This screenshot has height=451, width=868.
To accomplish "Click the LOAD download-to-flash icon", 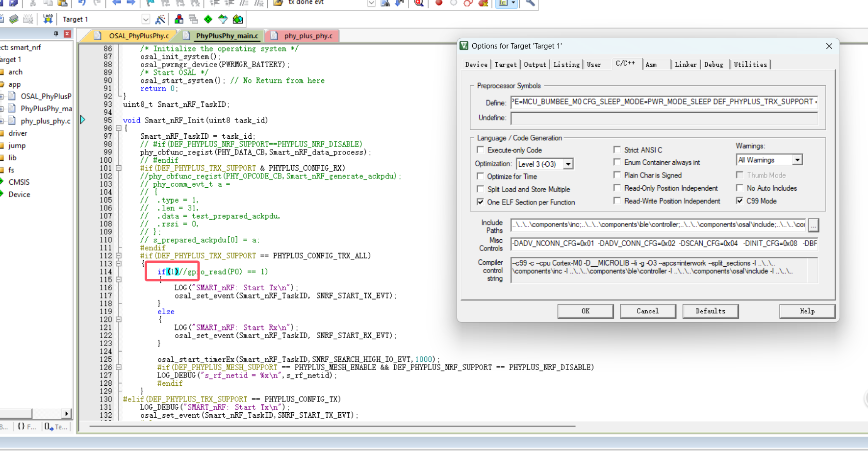I will pyautogui.click(x=48, y=19).
